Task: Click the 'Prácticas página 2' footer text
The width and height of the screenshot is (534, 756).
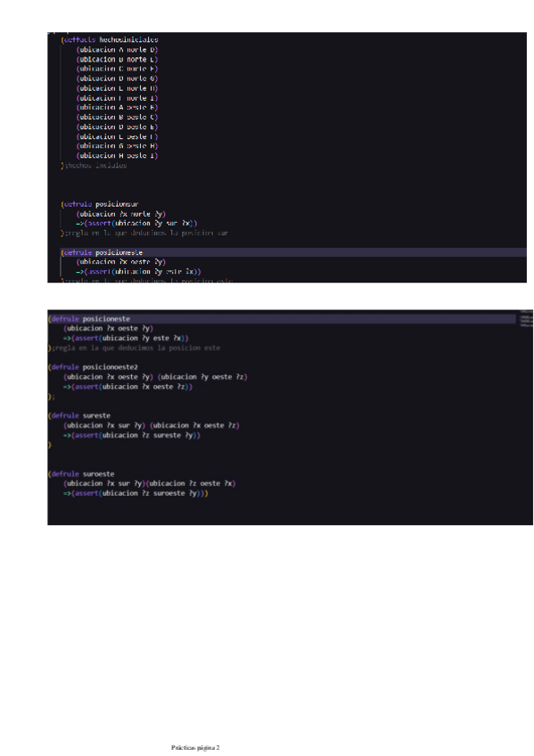Action: (195, 747)
